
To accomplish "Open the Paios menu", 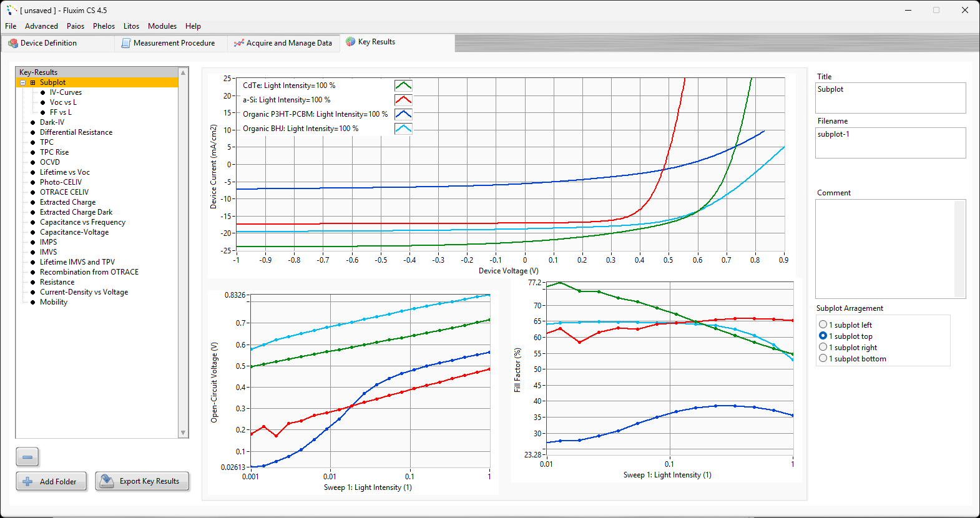I will point(76,26).
